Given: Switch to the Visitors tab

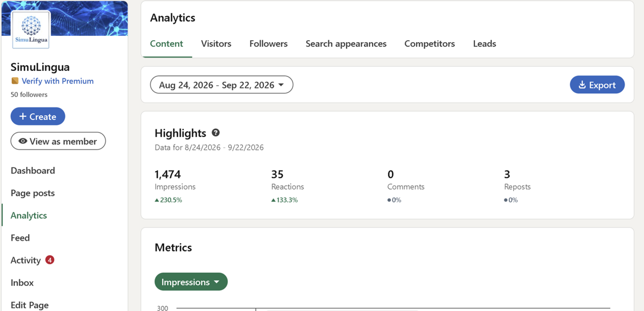Looking at the screenshot, I should tap(216, 43).
